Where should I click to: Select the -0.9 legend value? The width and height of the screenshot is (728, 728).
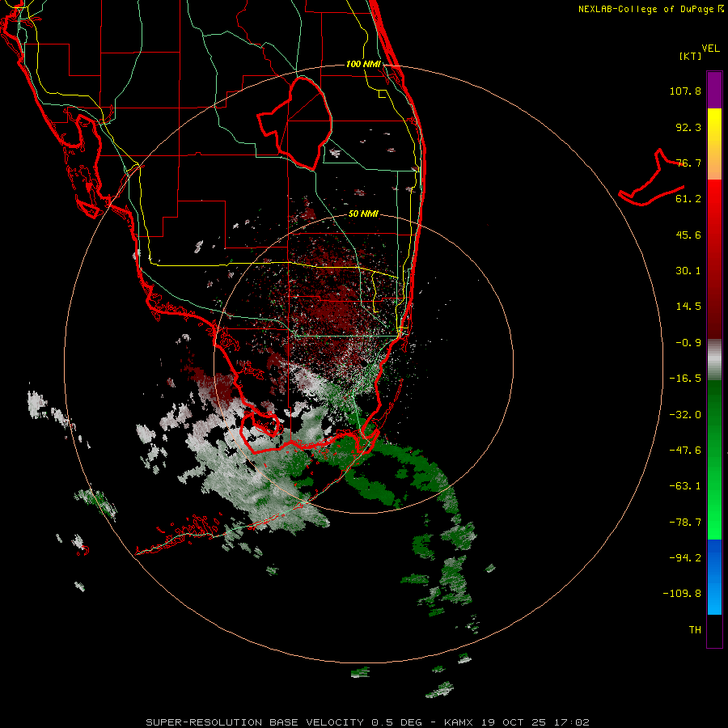pos(688,343)
